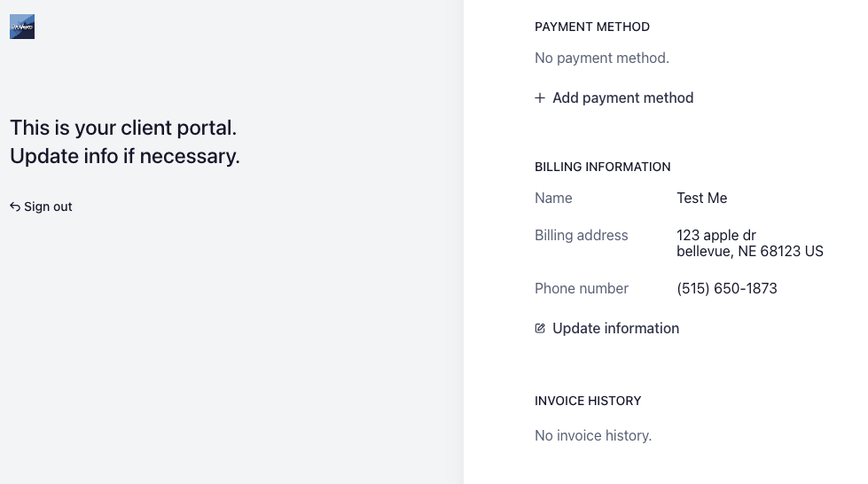Screen dimensions: 868x484
Task: Click the "Phone number" field label
Action: pos(582,288)
